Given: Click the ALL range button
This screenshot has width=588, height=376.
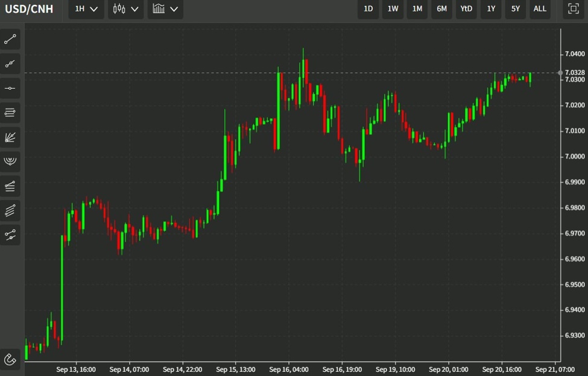Looking at the screenshot, I should pos(540,9).
